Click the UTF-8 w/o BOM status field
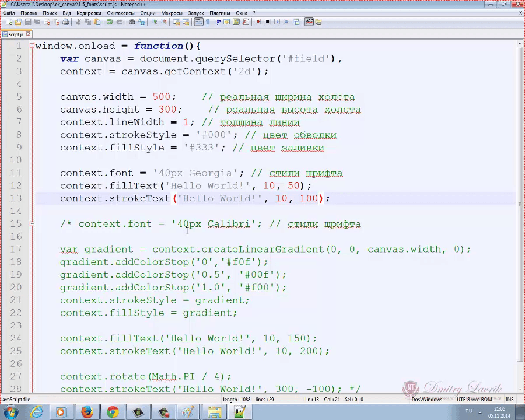This screenshot has height=420, width=525. click(x=474, y=399)
